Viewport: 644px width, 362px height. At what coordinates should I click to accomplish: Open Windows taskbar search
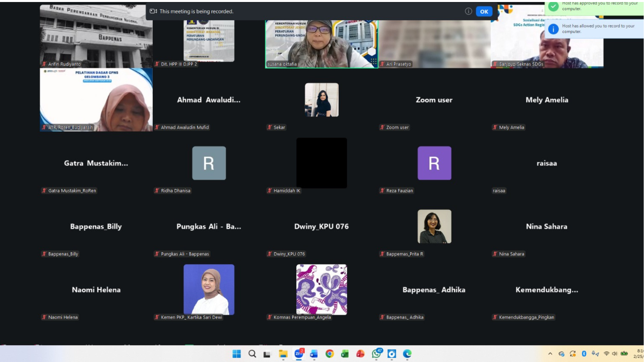[252, 354]
